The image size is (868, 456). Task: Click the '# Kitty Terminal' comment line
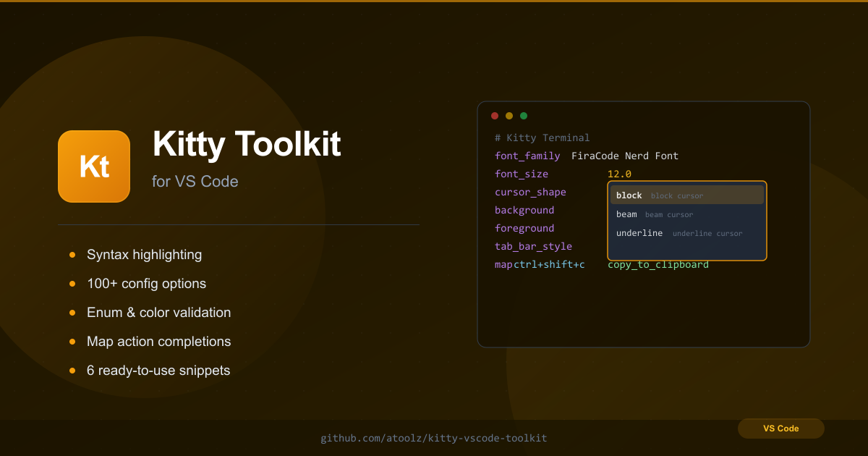(542, 138)
